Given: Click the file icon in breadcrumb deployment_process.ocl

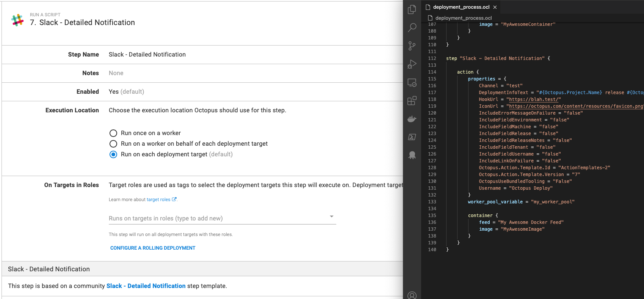Looking at the screenshot, I should click(430, 18).
